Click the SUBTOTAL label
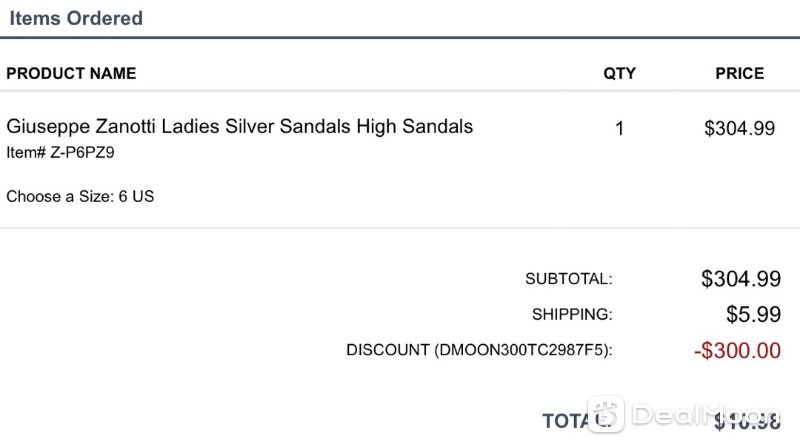This screenshot has height=447, width=800. 569,279
